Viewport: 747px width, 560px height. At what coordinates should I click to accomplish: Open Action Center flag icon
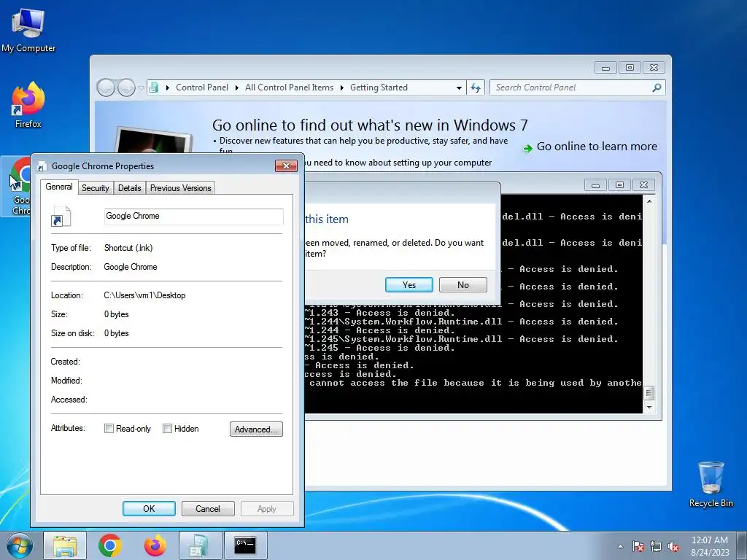point(638,546)
